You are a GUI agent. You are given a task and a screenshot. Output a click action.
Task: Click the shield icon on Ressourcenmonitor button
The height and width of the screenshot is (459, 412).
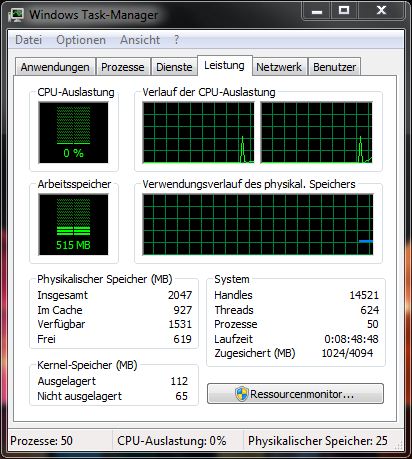pos(241,394)
